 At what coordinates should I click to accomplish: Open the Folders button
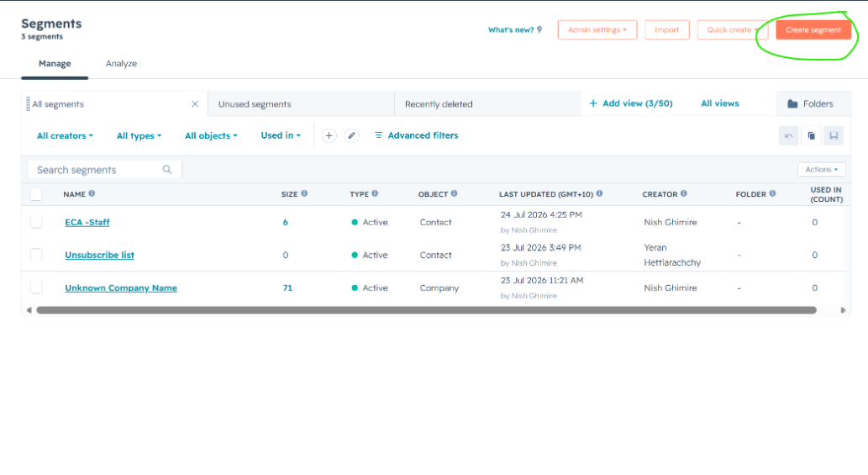pos(813,103)
